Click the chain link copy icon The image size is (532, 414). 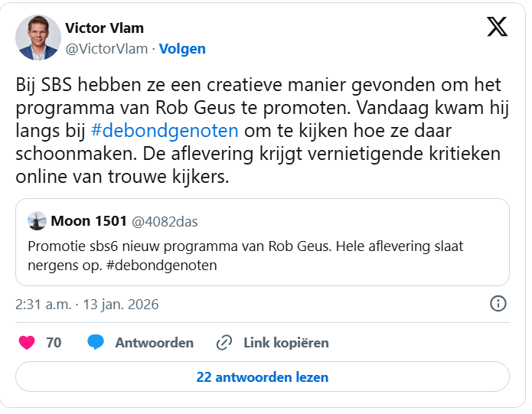tap(224, 343)
